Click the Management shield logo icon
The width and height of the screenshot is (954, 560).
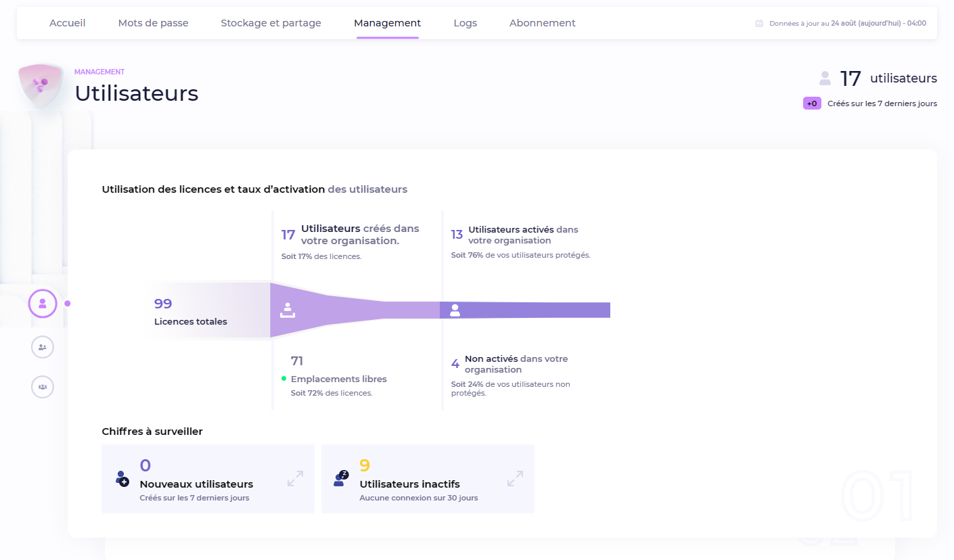coord(40,85)
